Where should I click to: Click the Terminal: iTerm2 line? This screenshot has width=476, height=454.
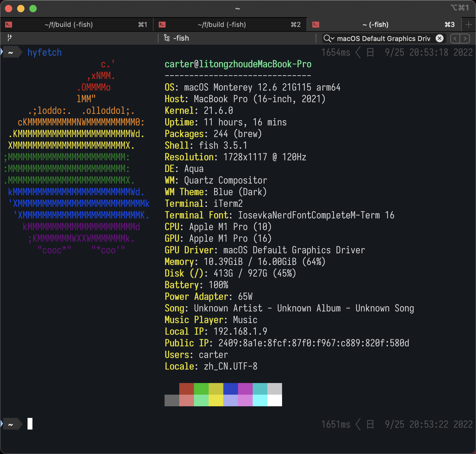(204, 203)
